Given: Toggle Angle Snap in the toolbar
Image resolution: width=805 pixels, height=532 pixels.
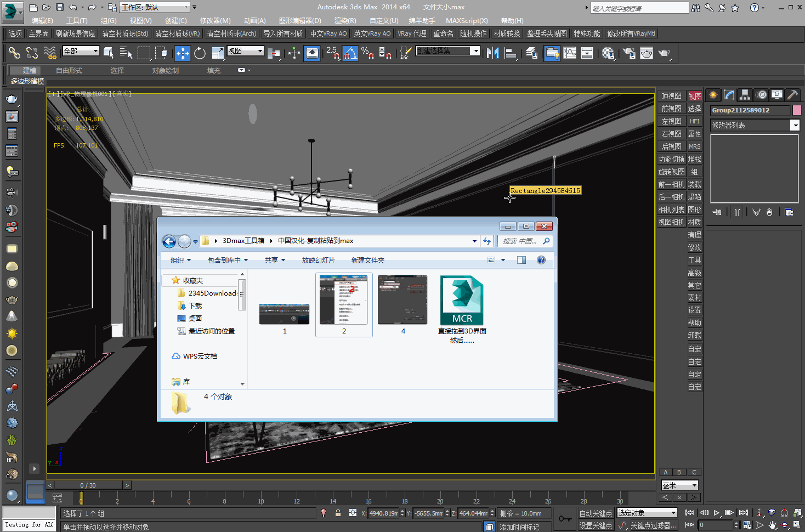Looking at the screenshot, I should 350,53.
